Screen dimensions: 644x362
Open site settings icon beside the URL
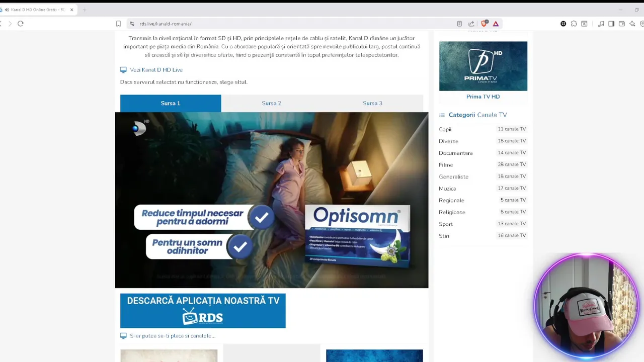(132, 24)
